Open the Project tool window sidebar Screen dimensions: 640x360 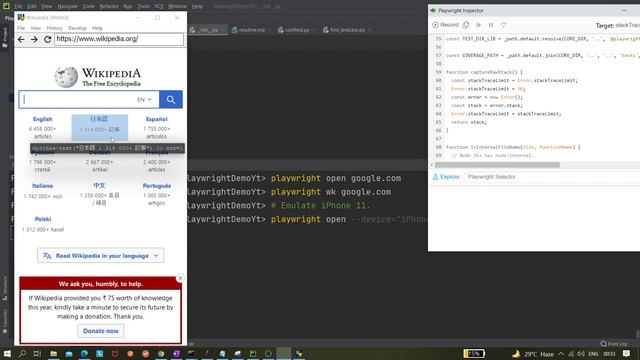pos(5,37)
